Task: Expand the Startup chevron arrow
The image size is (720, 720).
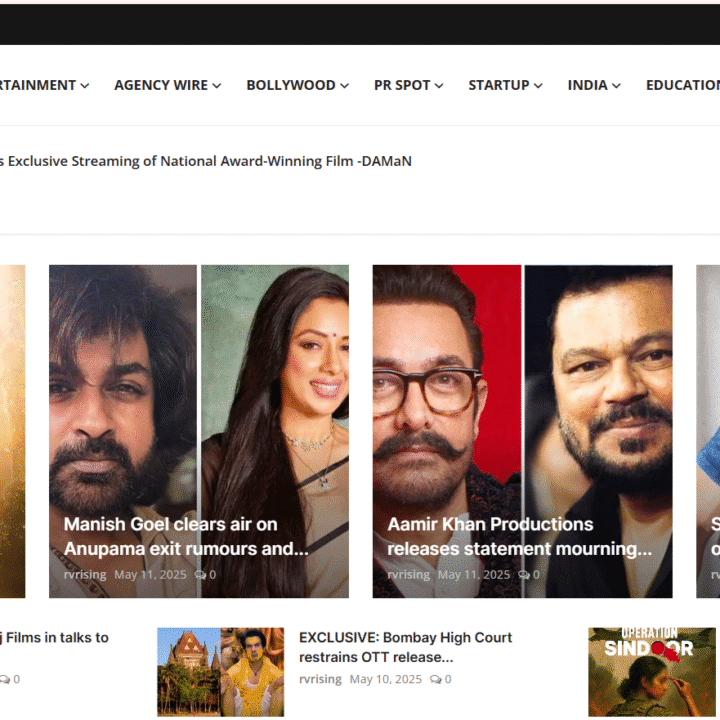Action: (538, 86)
